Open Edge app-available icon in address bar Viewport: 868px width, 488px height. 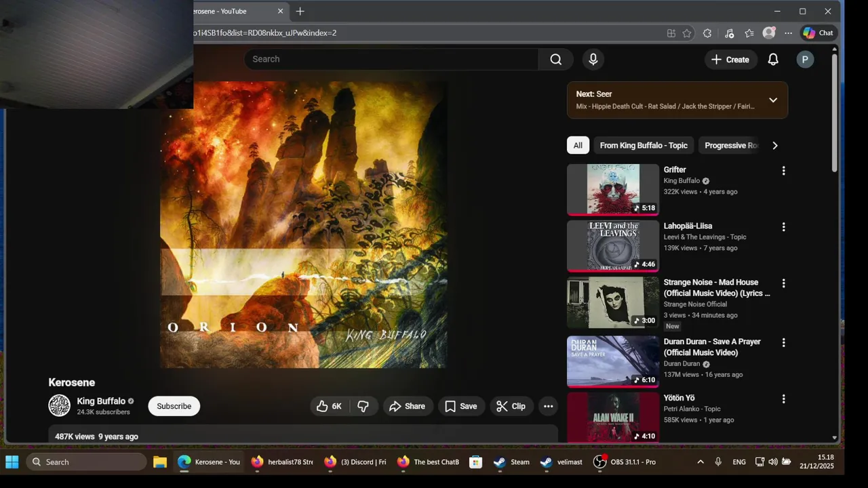pyautogui.click(x=671, y=33)
